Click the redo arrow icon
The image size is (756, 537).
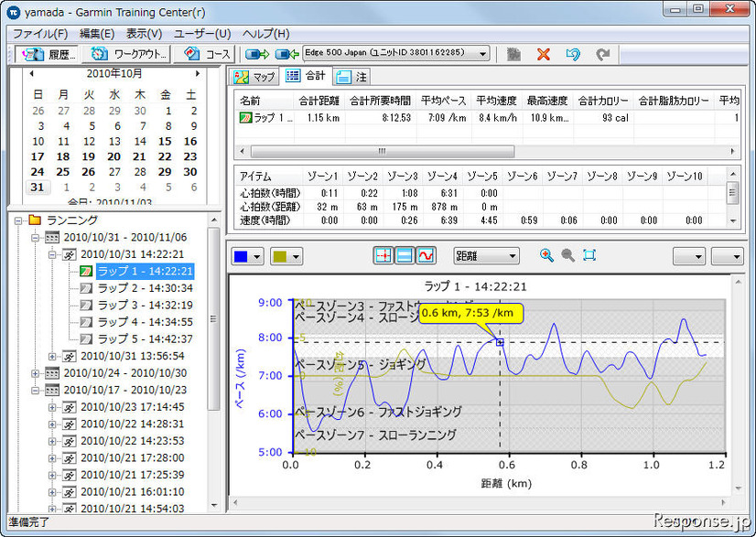(602, 54)
